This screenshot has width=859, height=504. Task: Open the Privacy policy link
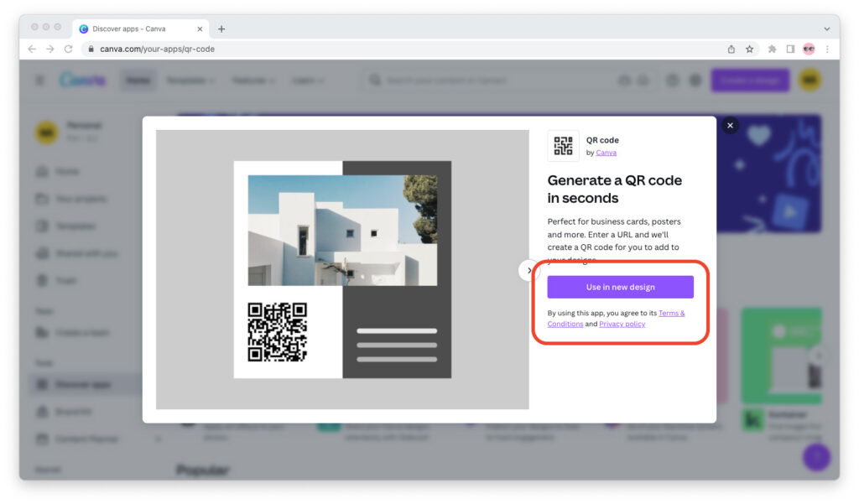[622, 324]
